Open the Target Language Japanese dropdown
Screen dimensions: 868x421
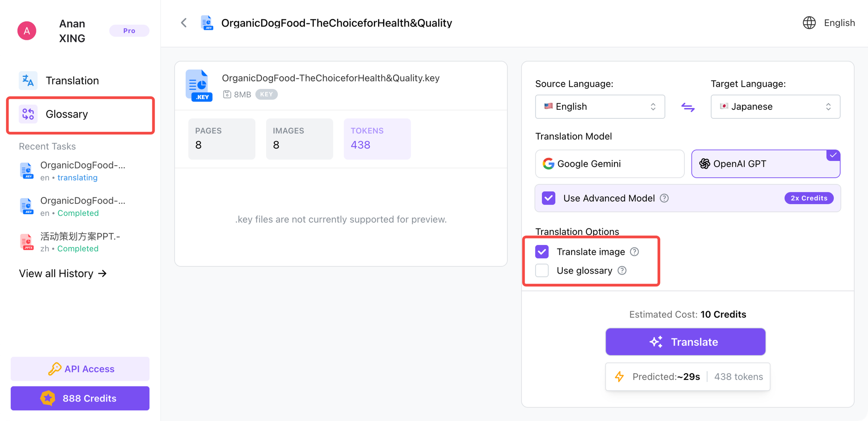tap(775, 107)
